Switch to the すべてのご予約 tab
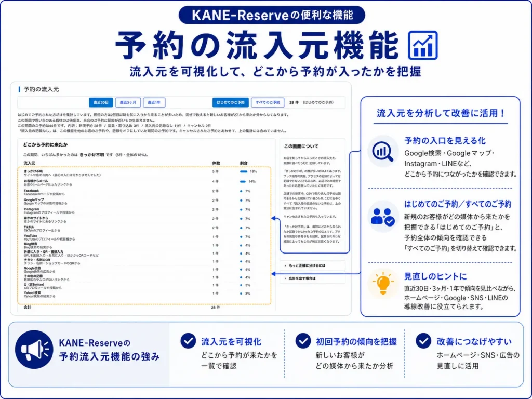The width and height of the screenshot is (532, 399). tap(268, 102)
